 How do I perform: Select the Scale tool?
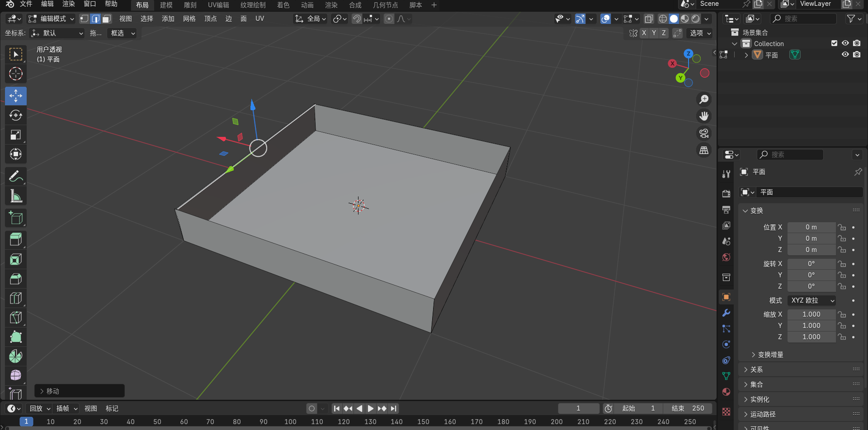16,135
